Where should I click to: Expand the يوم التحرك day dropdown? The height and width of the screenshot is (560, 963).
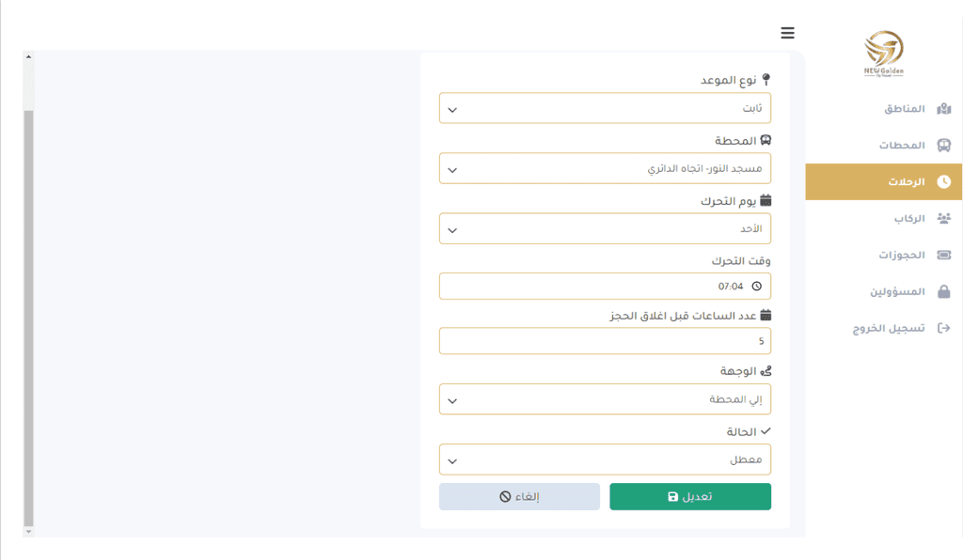tap(605, 228)
